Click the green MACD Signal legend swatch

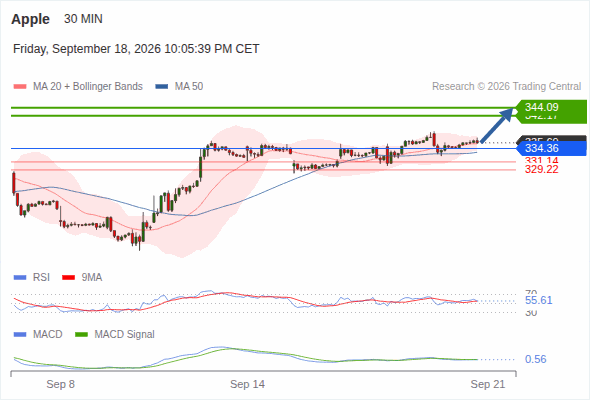pos(81,335)
